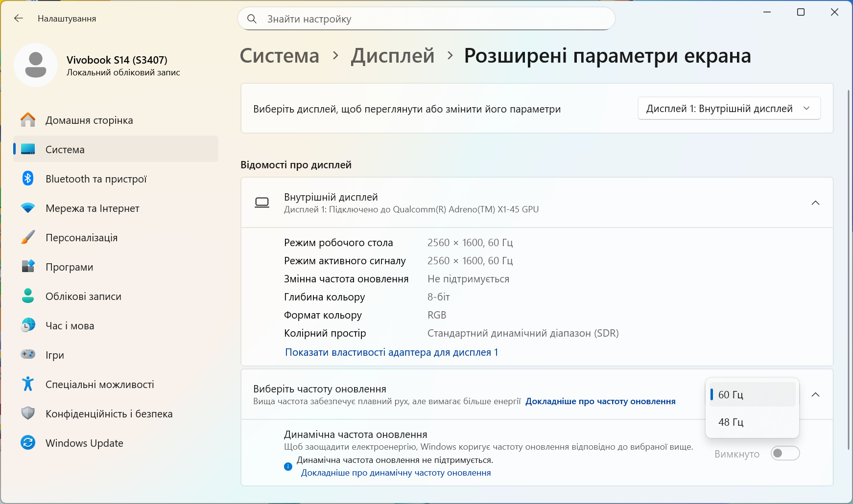Maximize the Settings window

coord(801,12)
